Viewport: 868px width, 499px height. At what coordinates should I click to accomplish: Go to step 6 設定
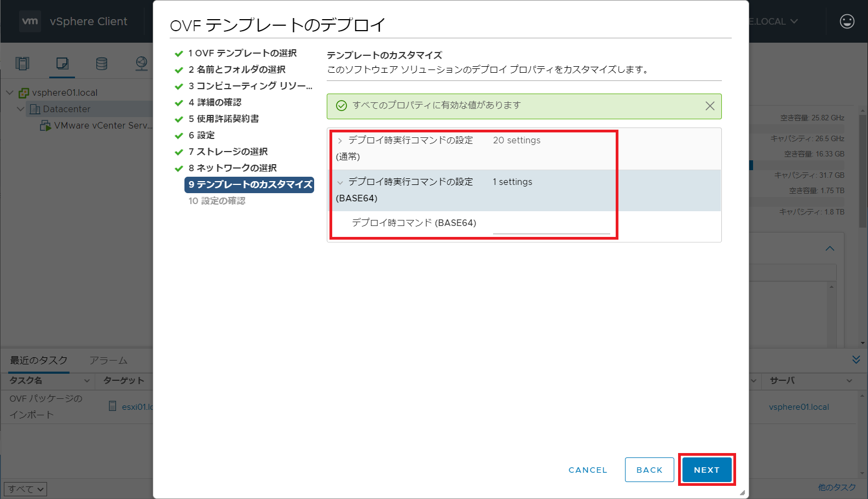point(201,135)
